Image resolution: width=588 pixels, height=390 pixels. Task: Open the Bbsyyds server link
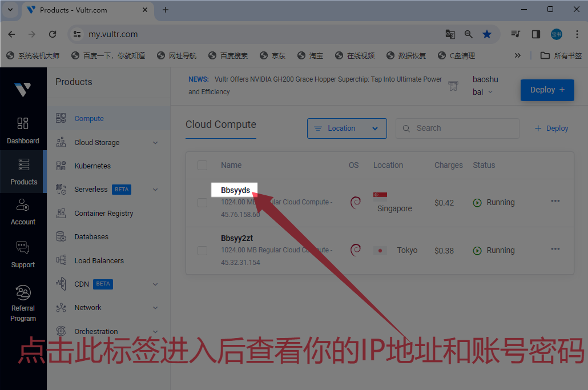[235, 190]
